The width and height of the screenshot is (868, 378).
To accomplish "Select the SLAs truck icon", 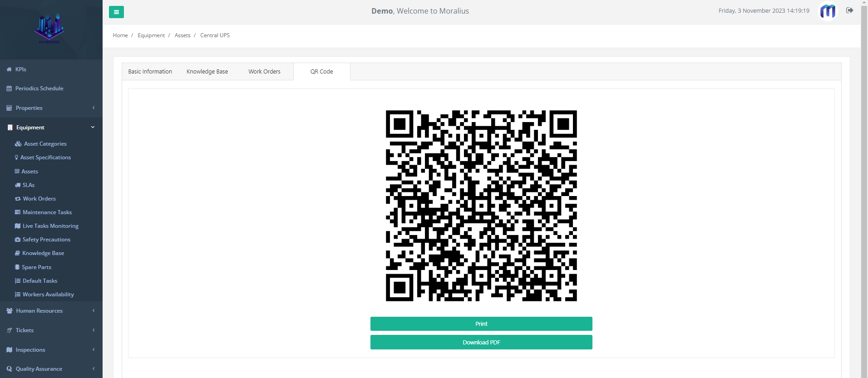I will [18, 185].
